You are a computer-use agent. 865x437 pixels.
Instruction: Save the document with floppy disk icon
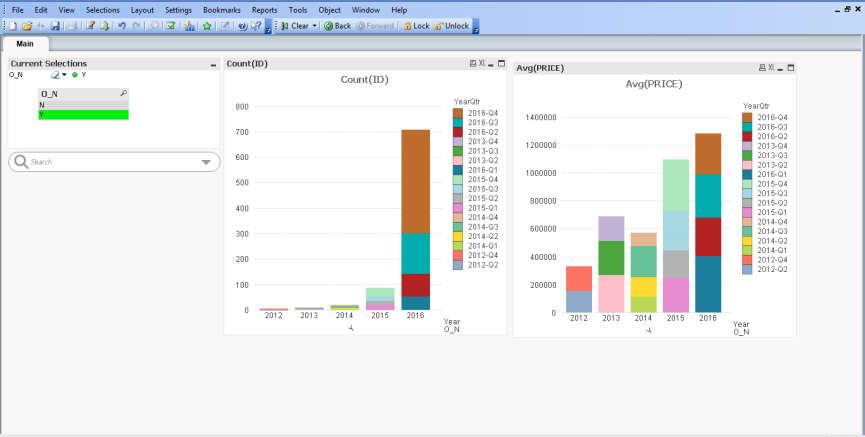click(55, 26)
